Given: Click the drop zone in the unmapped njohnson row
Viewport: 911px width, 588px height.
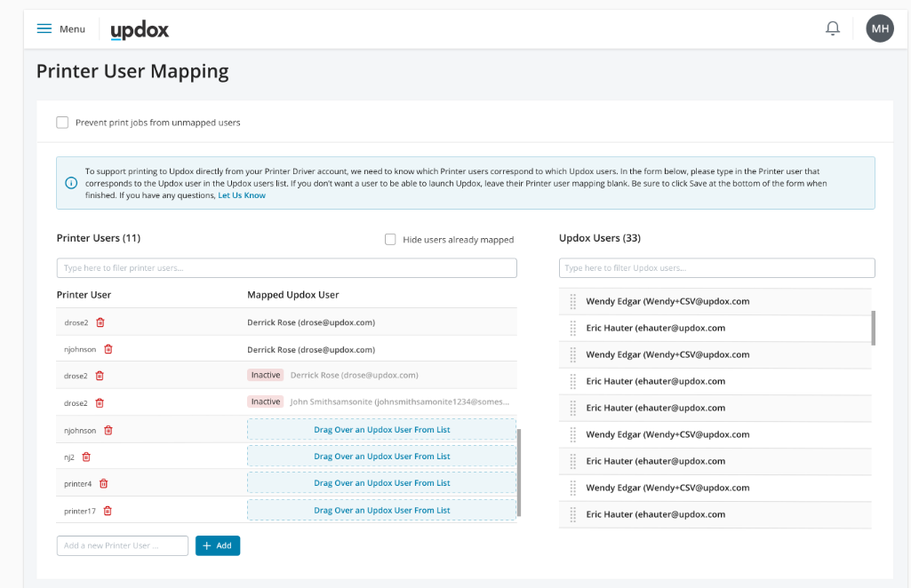Looking at the screenshot, I should coord(381,430).
